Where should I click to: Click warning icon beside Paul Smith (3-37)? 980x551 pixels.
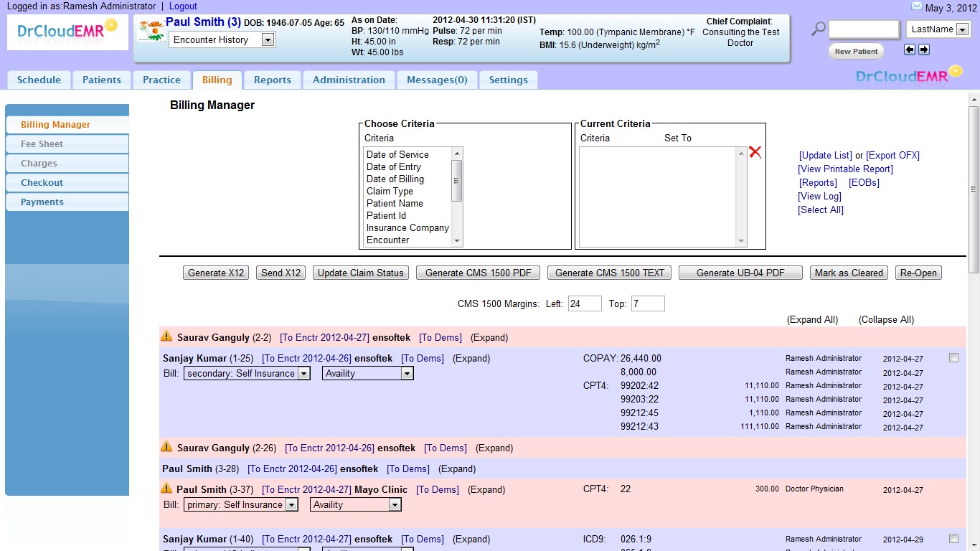coord(166,488)
